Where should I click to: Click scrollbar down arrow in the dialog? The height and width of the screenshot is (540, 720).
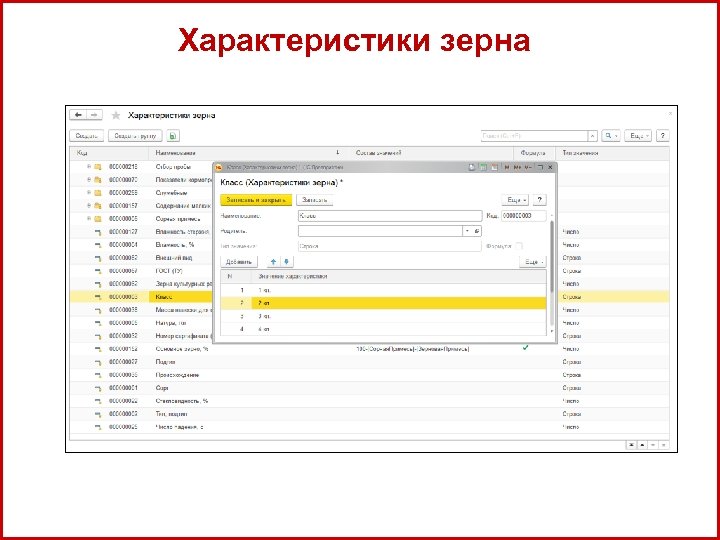pos(552,331)
